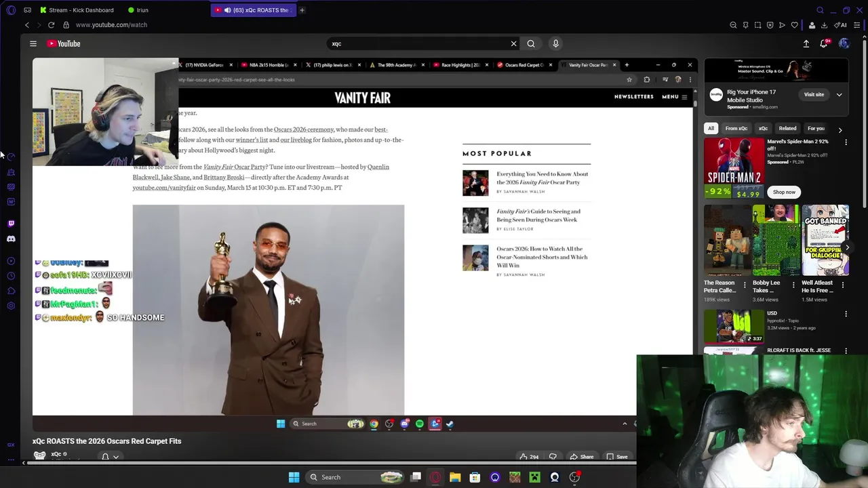Click the Opera GX logo menu
Image resolution: width=868 pixels, height=488 pixels.
coord(10,10)
